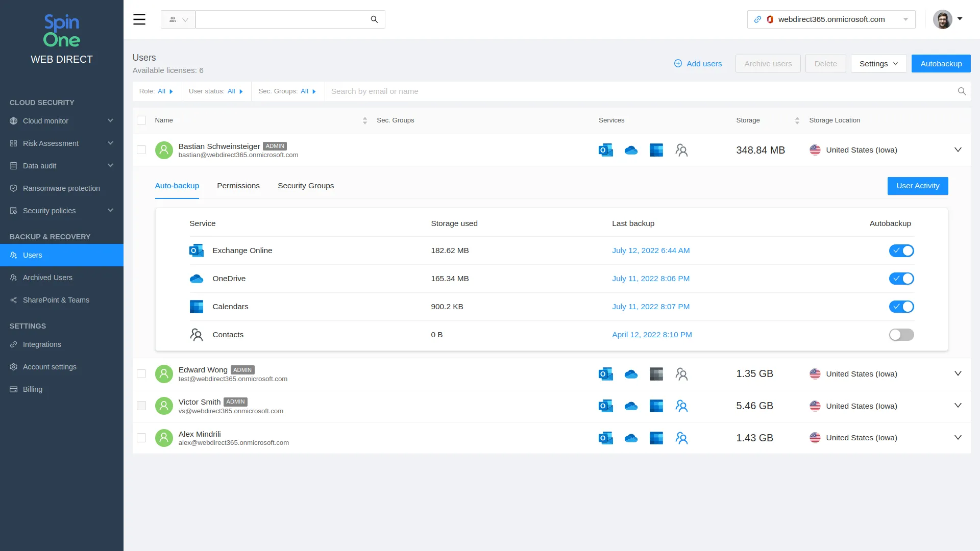Enable Contacts autobackup toggle
980x551 pixels.
tap(901, 335)
